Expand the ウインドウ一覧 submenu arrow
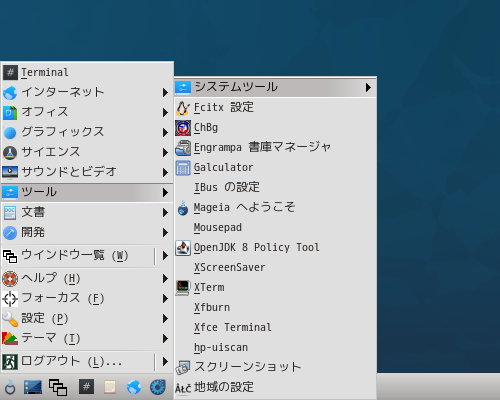 pos(165,256)
